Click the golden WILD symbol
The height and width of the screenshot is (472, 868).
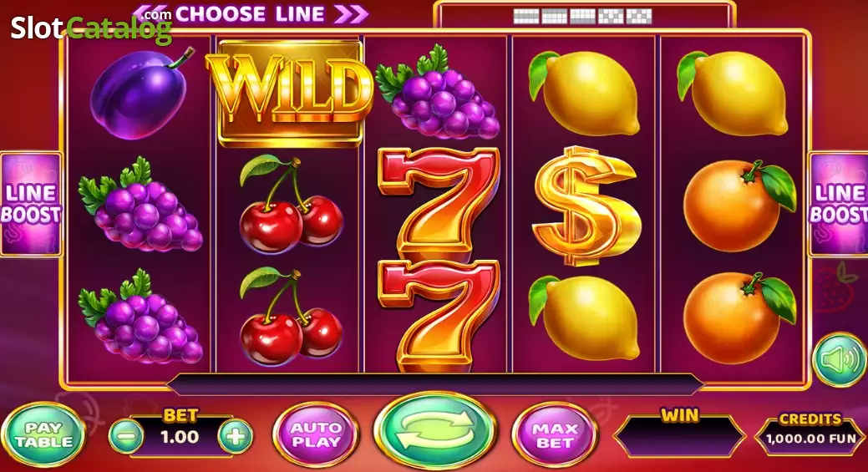(x=290, y=93)
